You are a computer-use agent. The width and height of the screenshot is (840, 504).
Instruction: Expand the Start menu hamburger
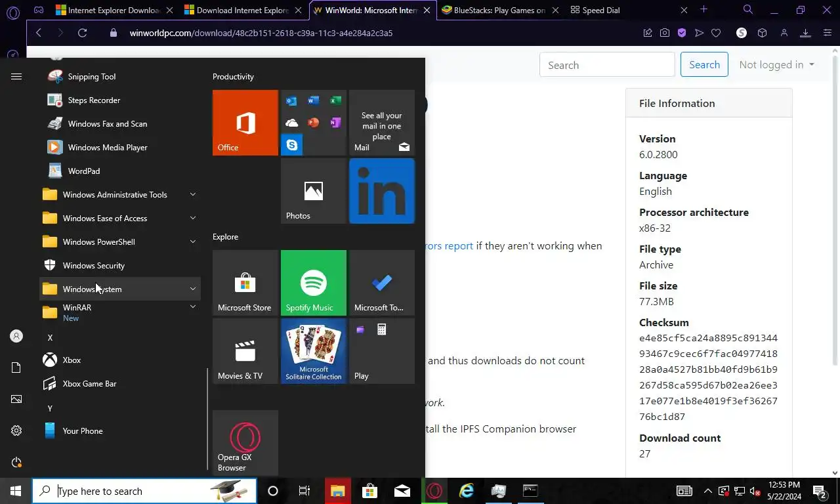coord(16,77)
